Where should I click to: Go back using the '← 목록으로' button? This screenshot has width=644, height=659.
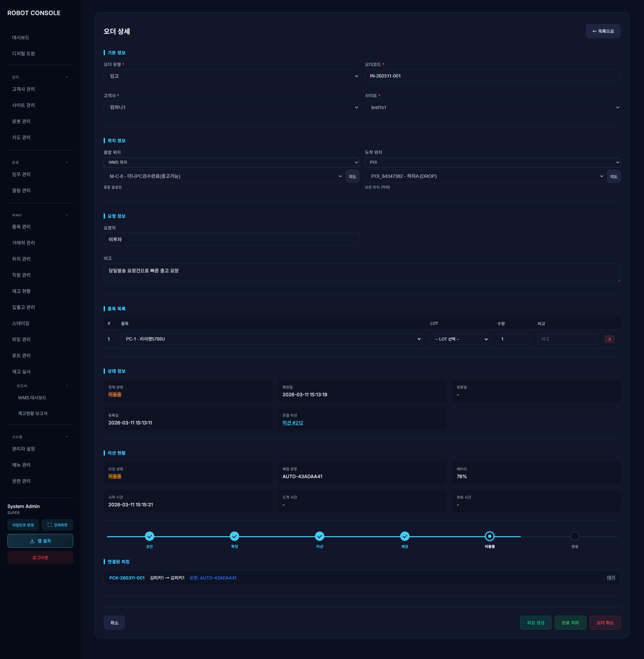tap(603, 31)
